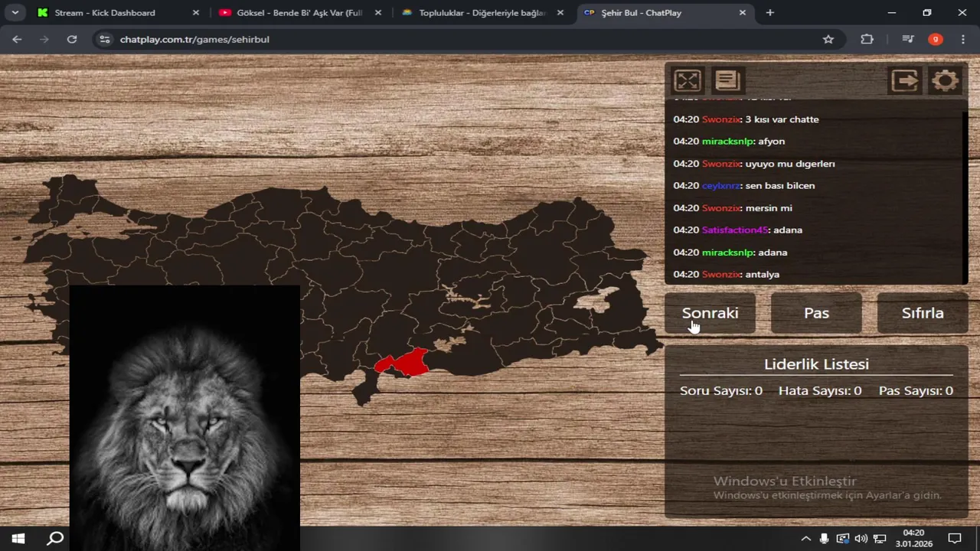980x551 pixels.
Task: Switch to the Topluluklar tab
Action: 482,13
